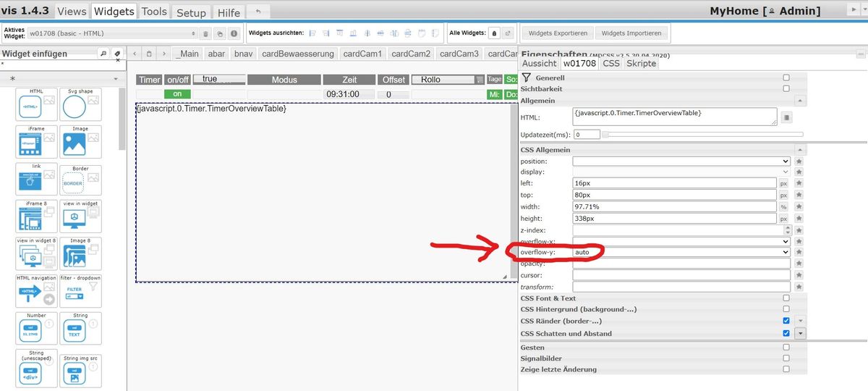Choose the String img src widget
The width and height of the screenshot is (868, 391).
pos(80,371)
